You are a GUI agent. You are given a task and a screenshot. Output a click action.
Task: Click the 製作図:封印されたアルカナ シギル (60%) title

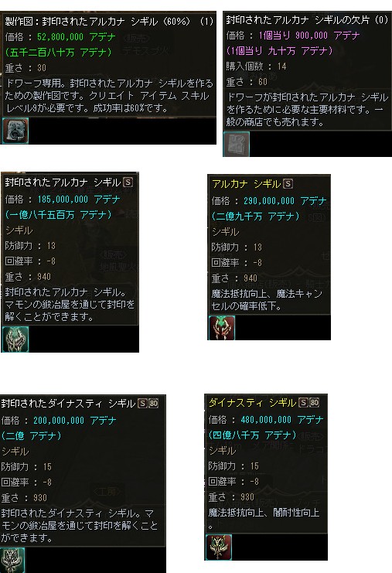pyautogui.click(x=109, y=21)
